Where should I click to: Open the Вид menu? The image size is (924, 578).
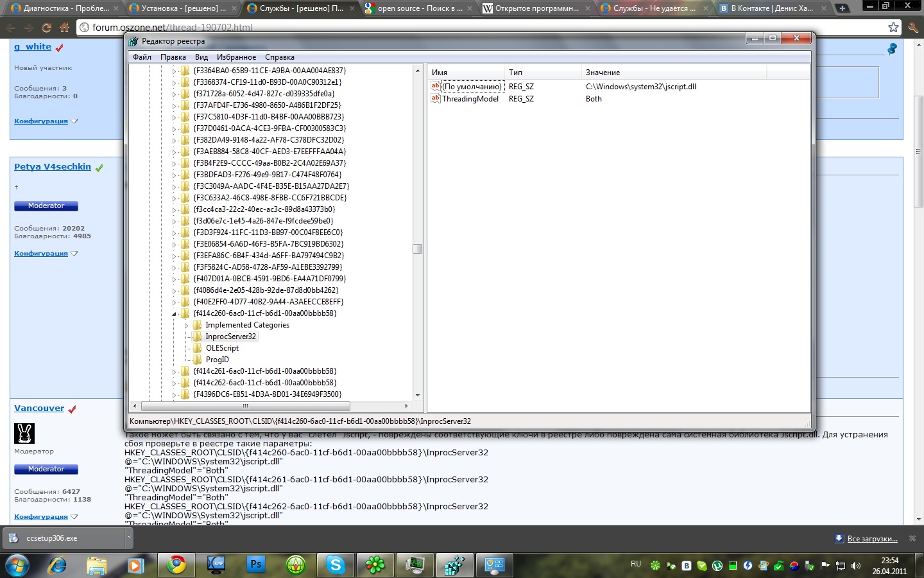click(x=201, y=57)
